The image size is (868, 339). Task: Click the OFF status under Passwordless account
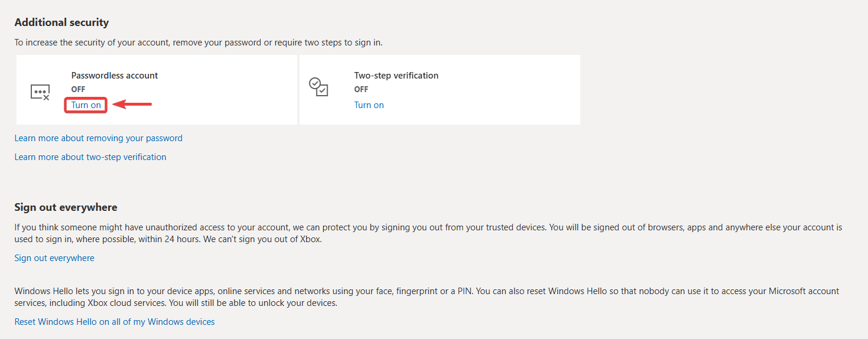[x=78, y=89]
